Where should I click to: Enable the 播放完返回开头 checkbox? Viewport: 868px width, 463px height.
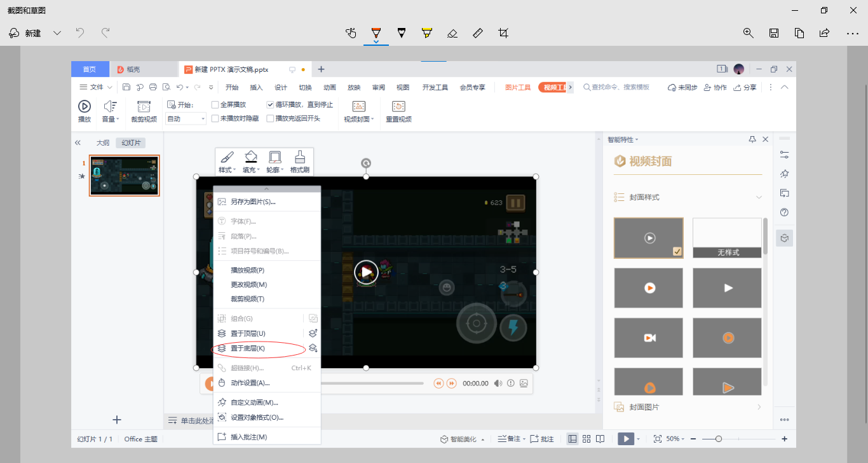(270, 118)
